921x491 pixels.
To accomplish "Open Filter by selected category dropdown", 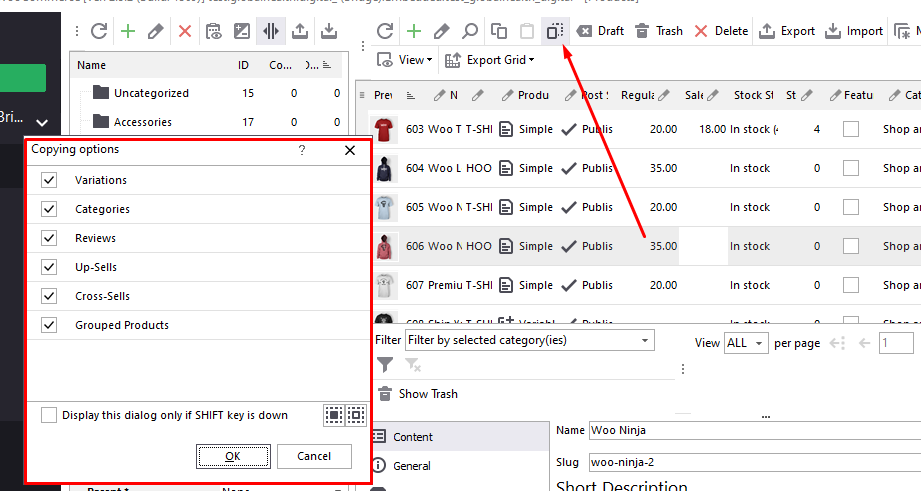I will [x=530, y=341].
